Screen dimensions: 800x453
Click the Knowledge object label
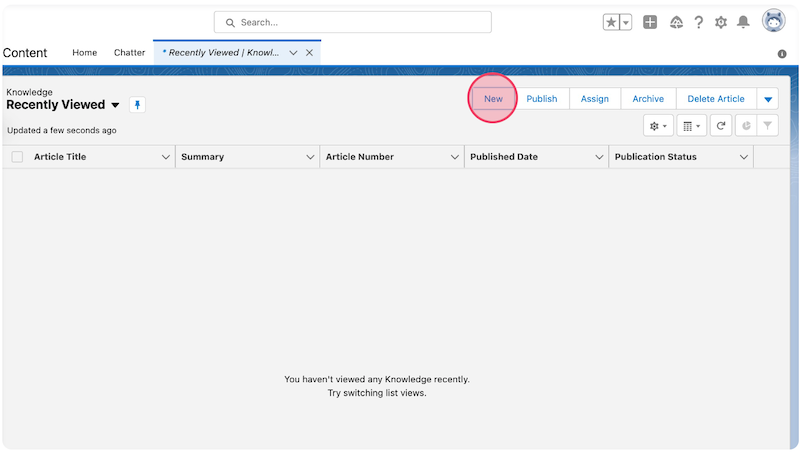29,92
